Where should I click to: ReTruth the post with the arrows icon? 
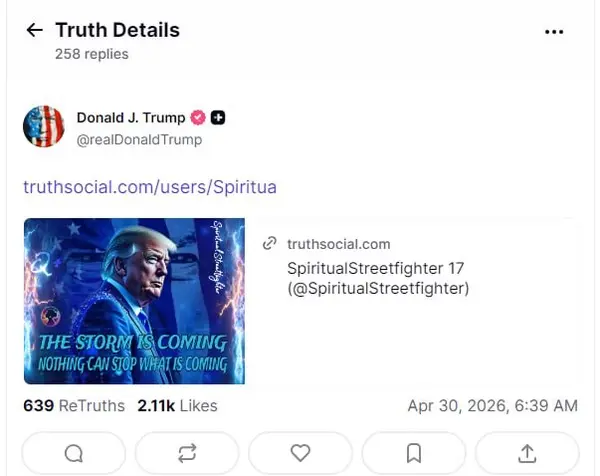pyautogui.click(x=186, y=453)
